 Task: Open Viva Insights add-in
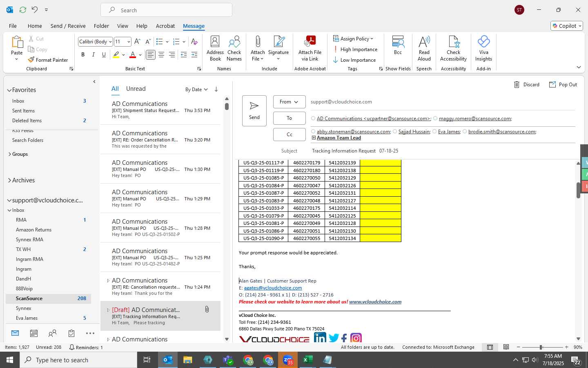click(483, 48)
